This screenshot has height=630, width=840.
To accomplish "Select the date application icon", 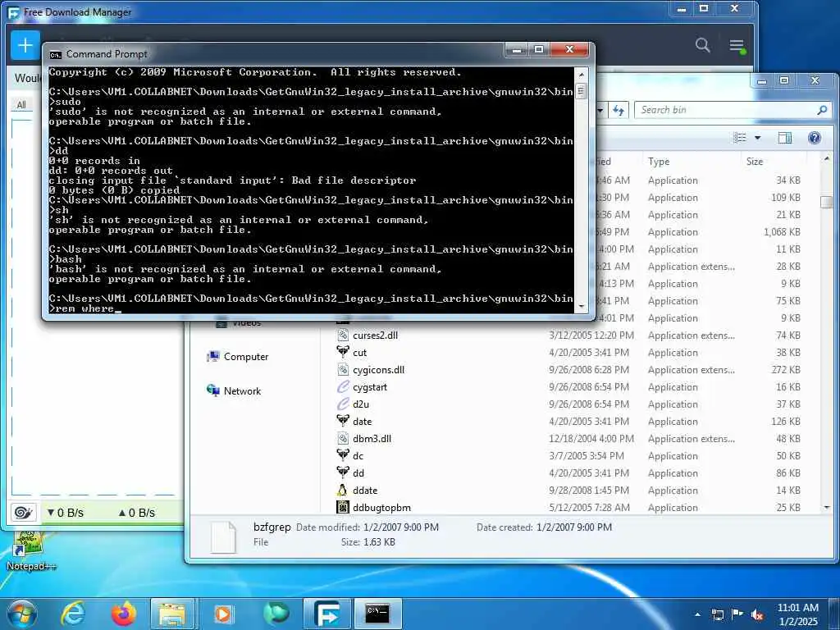I will [x=343, y=421].
